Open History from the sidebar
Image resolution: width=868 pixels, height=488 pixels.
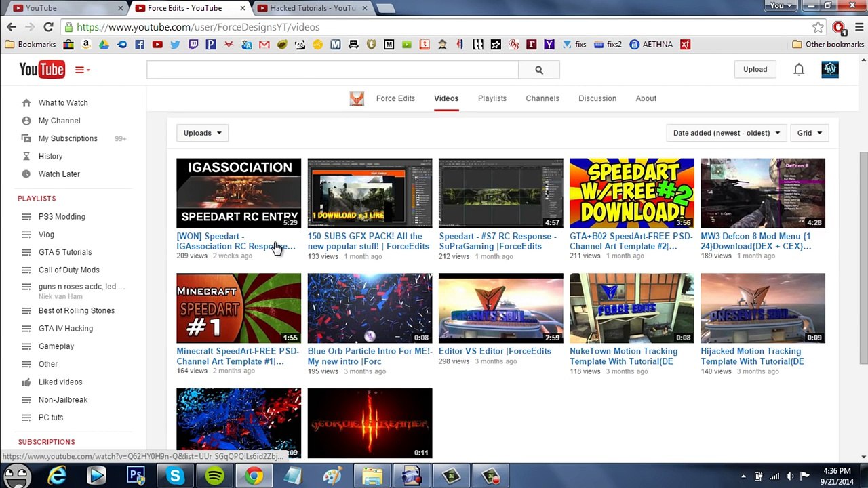click(x=50, y=156)
